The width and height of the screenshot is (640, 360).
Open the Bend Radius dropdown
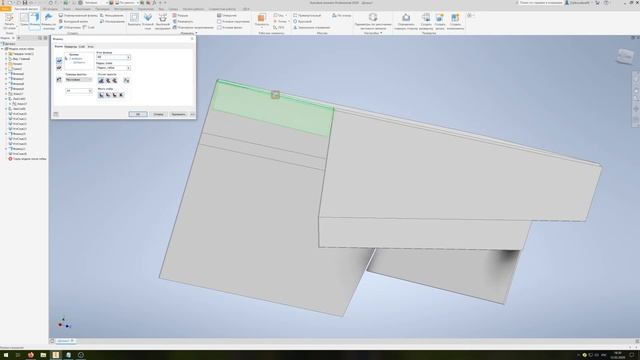[x=129, y=68]
